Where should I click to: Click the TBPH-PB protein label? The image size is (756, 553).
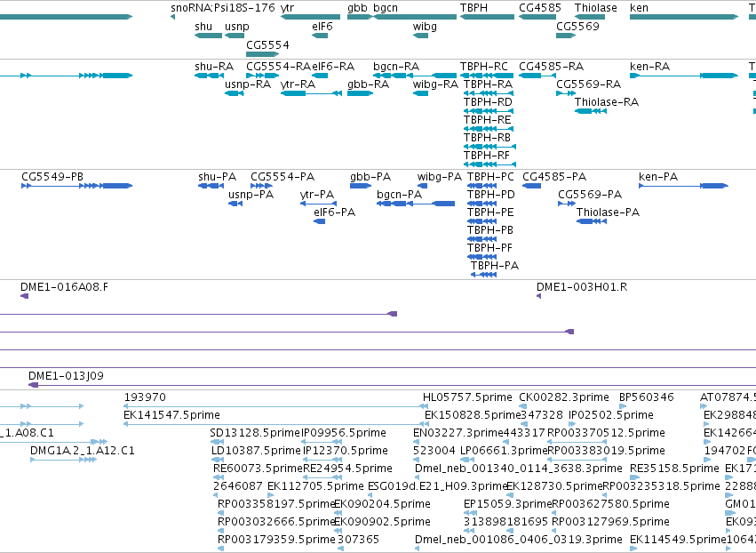coord(489,230)
